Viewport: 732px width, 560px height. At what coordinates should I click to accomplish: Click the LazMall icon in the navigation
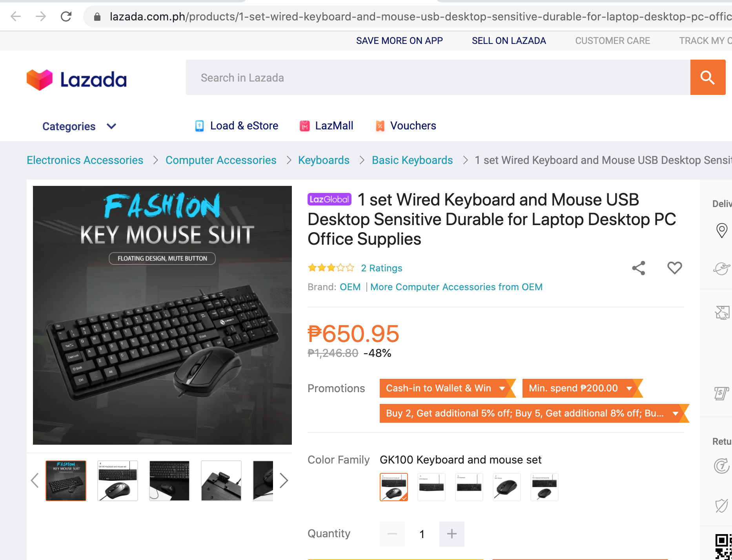(x=304, y=126)
